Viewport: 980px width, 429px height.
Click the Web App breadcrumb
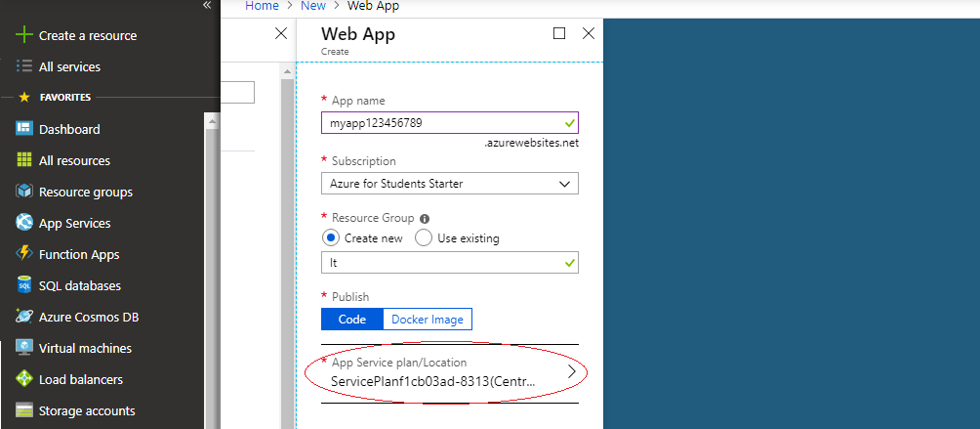tap(373, 6)
